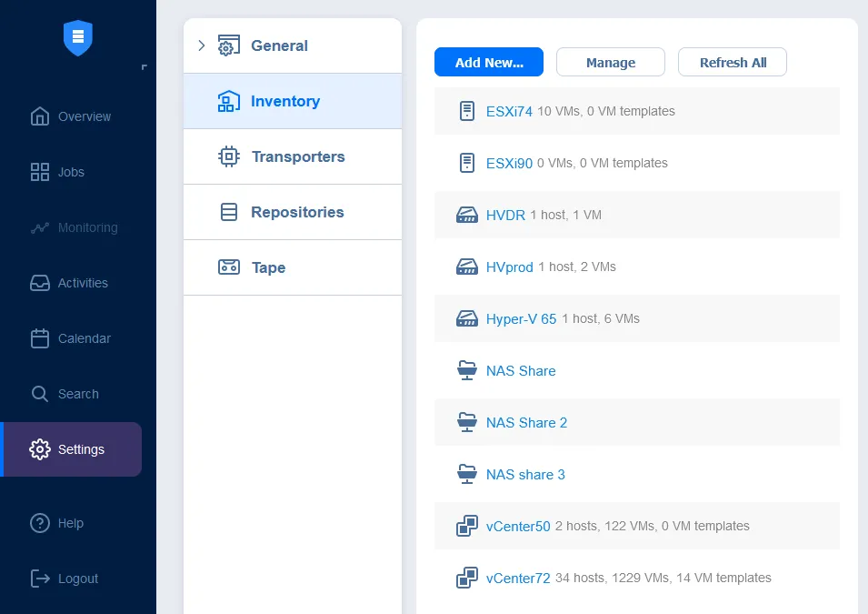Viewport: 868px width, 614px height.
Task: Go to Jobs in the sidebar
Action: tap(71, 172)
